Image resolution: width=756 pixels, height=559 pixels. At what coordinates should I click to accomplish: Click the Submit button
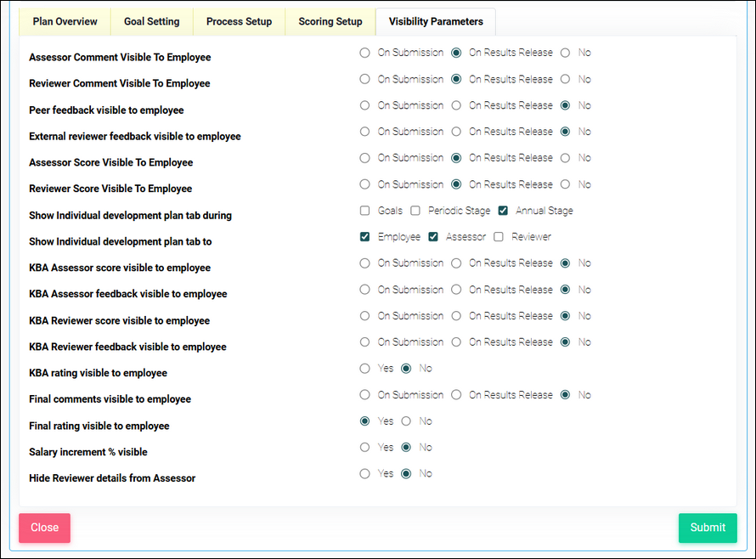coord(707,528)
